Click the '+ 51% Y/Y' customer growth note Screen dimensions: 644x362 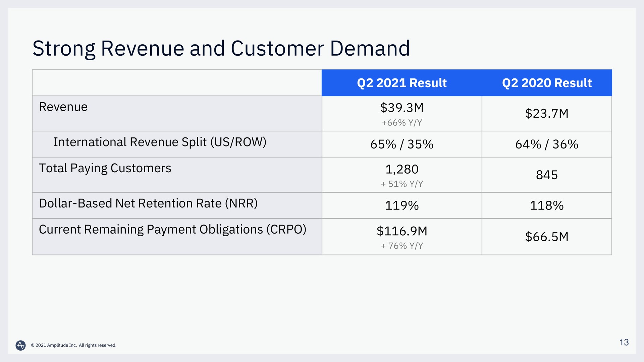(x=402, y=184)
